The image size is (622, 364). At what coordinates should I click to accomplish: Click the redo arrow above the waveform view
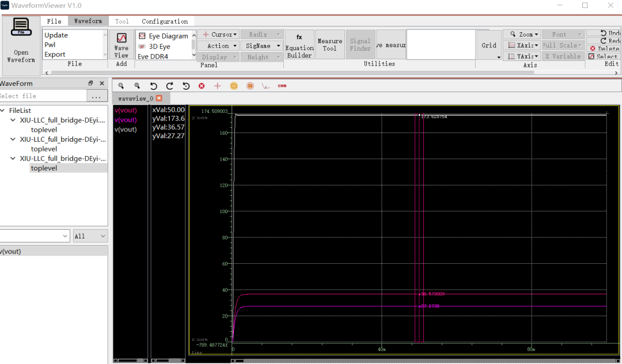coord(169,85)
